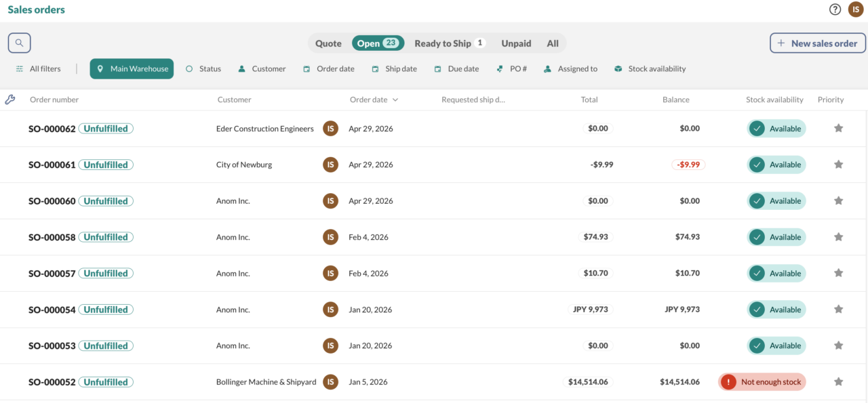Star order SO-000060 as priority
Image resolution: width=868 pixels, height=403 pixels.
(838, 200)
